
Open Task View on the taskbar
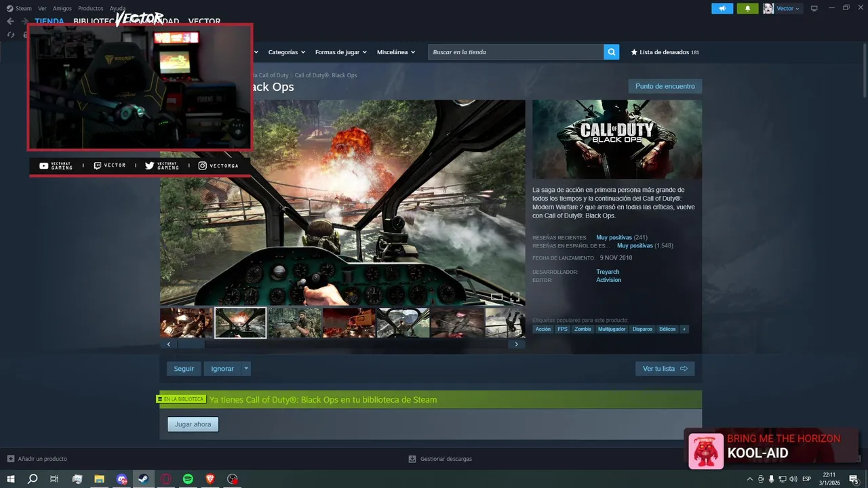click(x=54, y=479)
